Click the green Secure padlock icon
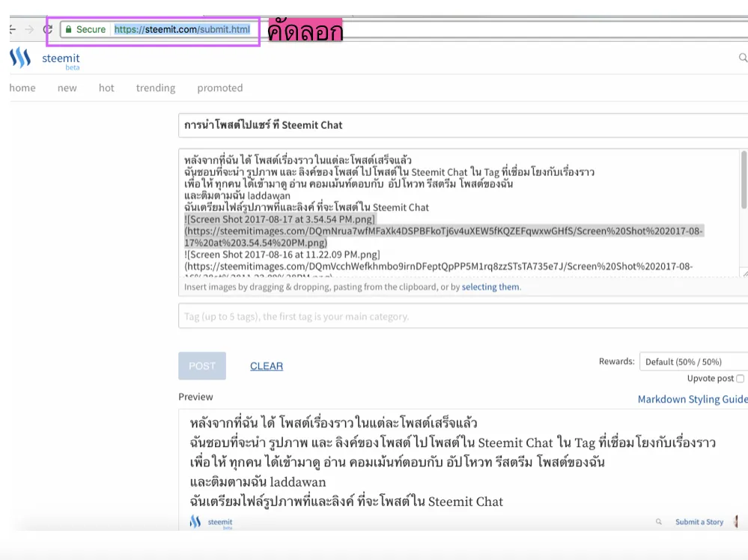Screen dimensions: 748x560 69,30
